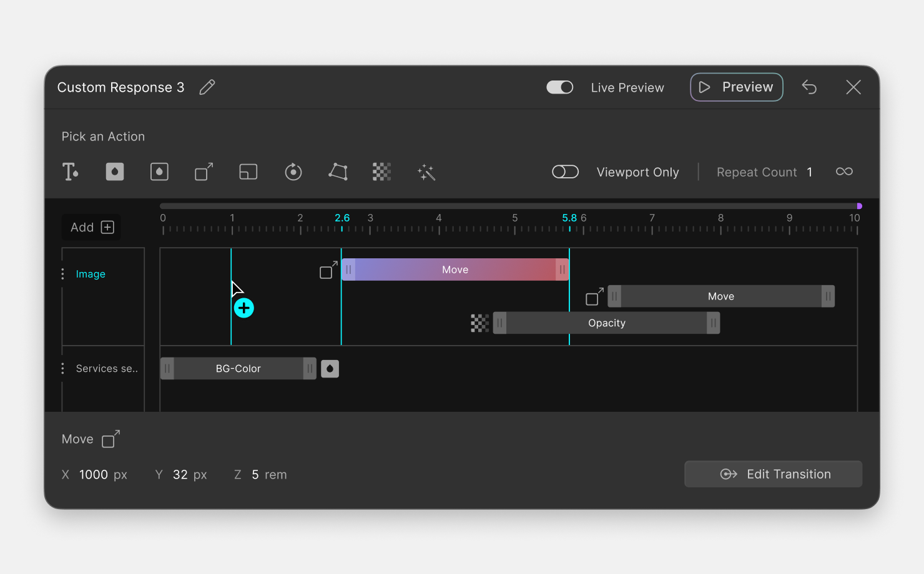Click ruler mark 8 on timeline
This screenshot has width=924, height=574.
(720, 218)
